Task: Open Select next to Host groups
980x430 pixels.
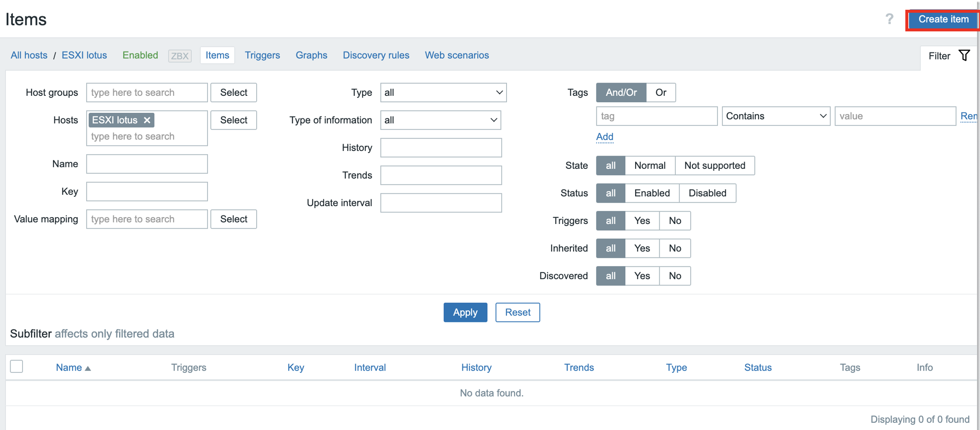Action: [x=233, y=92]
